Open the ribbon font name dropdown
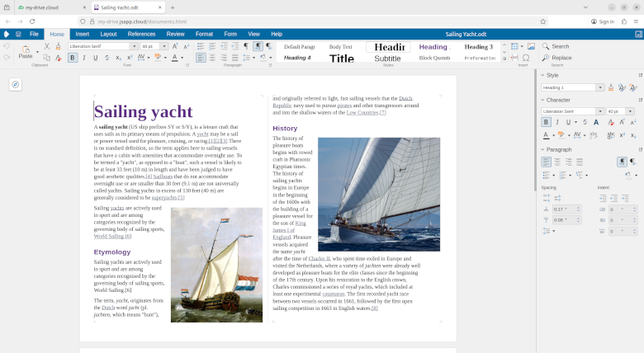Screen dimensions: 644x362 click(135, 46)
